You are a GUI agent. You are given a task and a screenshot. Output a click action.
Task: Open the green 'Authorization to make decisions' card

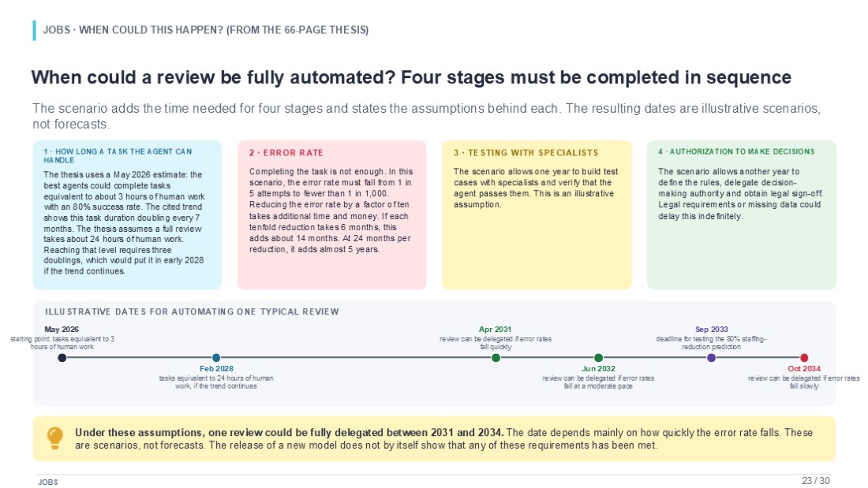point(741,214)
